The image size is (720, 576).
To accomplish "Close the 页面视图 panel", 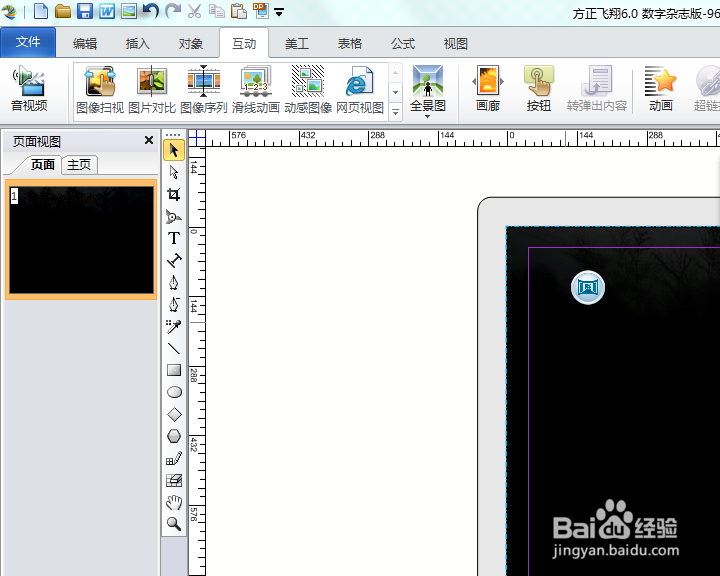I will [x=149, y=140].
